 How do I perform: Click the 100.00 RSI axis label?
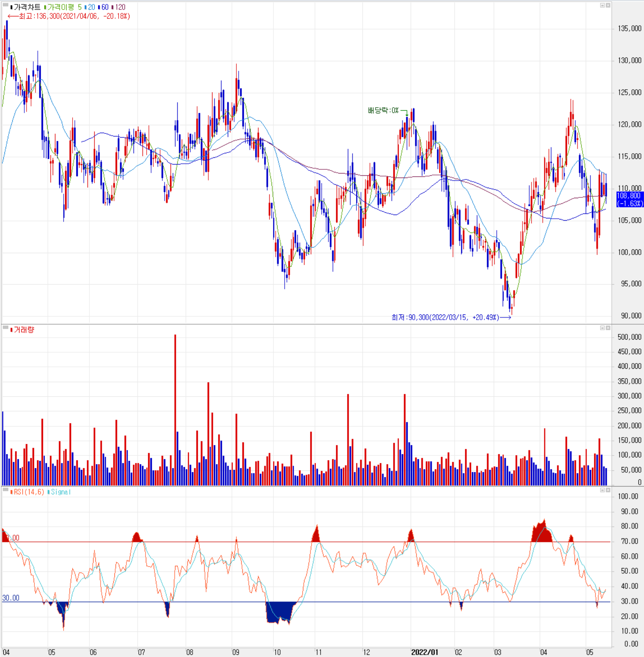pyautogui.click(x=628, y=496)
